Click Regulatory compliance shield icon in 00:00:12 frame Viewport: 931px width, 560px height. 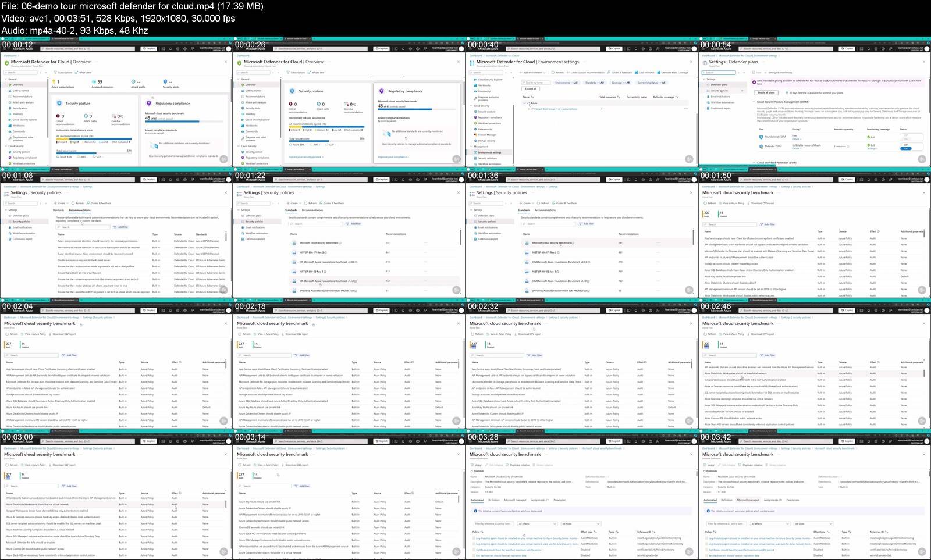pyautogui.click(x=149, y=103)
